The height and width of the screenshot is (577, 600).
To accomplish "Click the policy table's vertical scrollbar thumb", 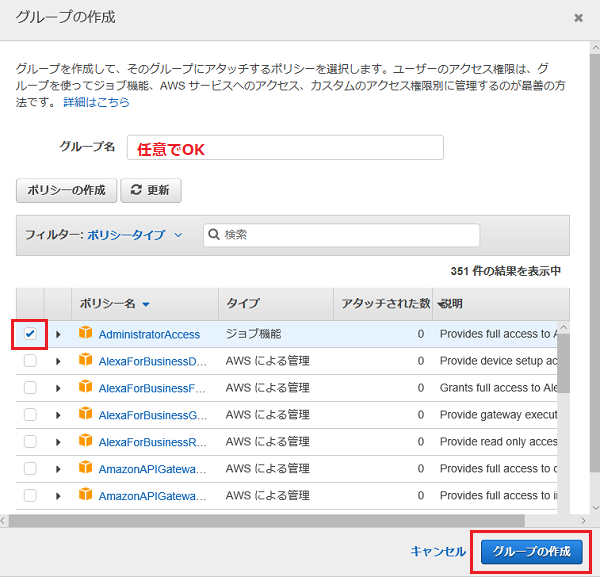I will pos(563,363).
